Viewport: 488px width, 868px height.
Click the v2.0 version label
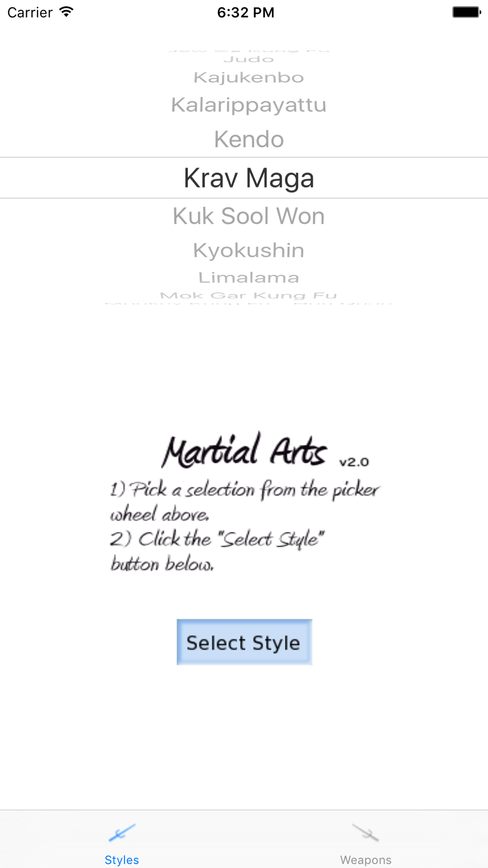[354, 462]
